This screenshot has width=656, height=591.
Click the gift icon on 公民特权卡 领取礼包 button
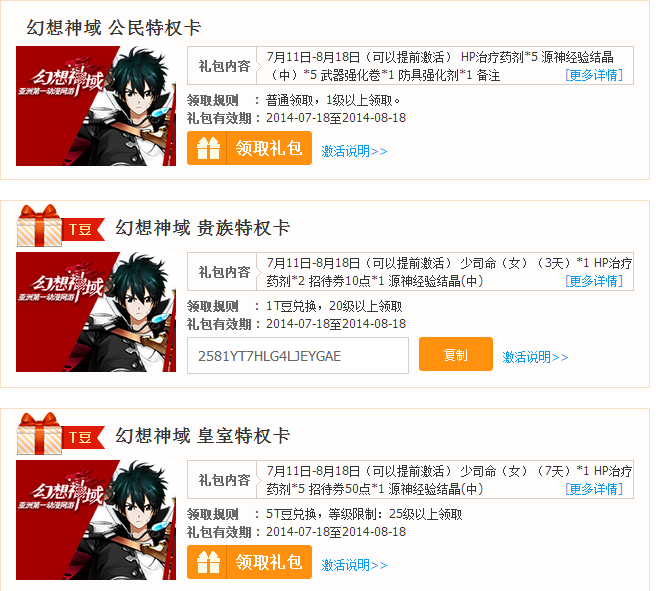tap(208, 148)
